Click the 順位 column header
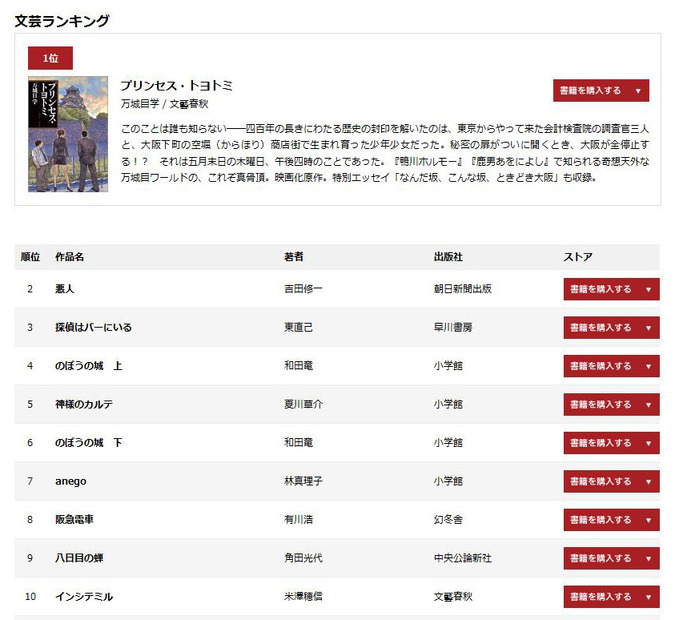Viewport: 675px width, 620px height. 30,257
